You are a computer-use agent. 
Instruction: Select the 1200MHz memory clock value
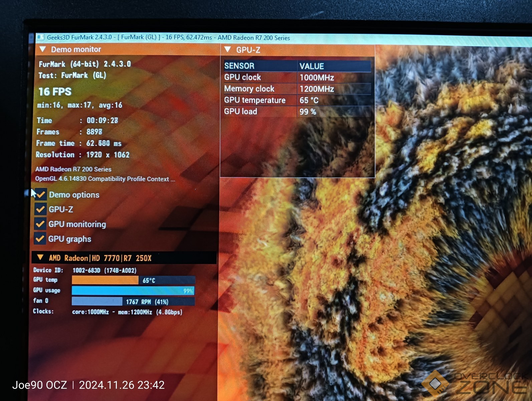[x=317, y=89]
